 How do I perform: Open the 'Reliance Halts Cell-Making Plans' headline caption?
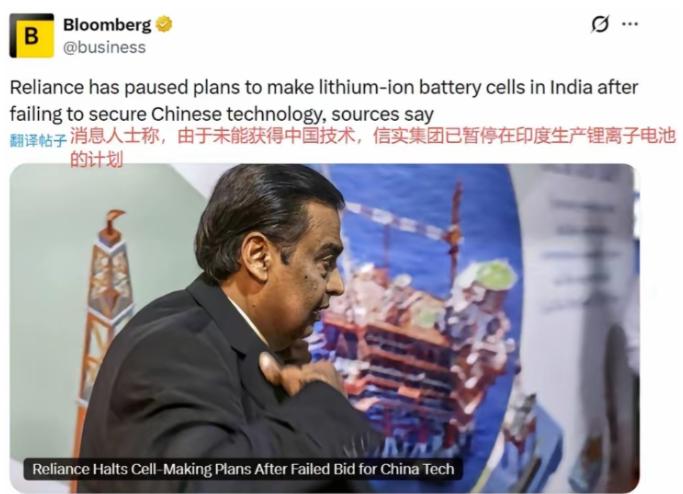point(243,469)
